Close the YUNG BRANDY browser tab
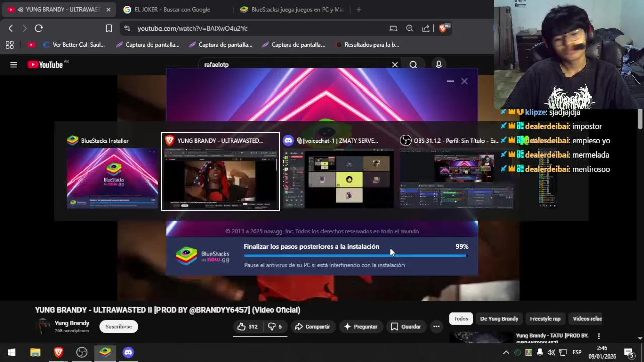This screenshot has height=362, width=644. pos(108,10)
